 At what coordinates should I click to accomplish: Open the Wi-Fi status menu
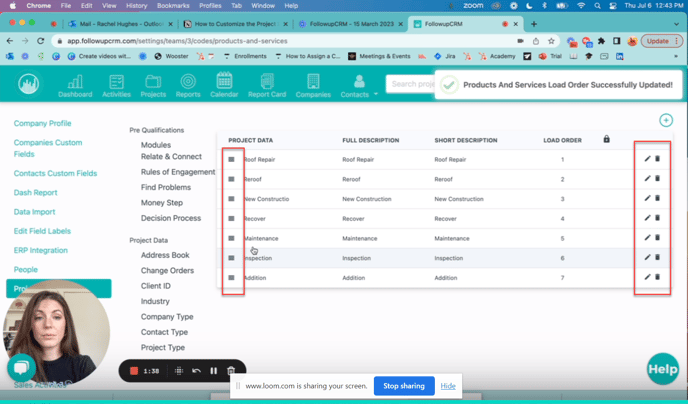tap(581, 6)
